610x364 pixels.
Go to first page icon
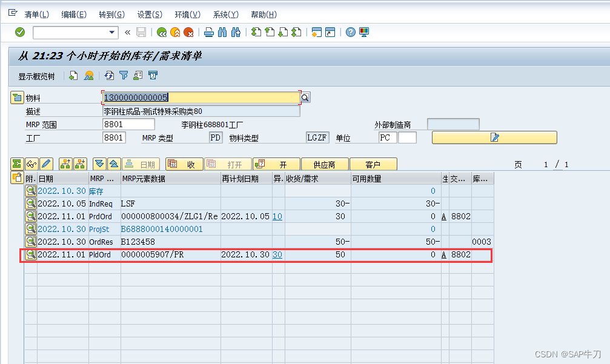coord(256,32)
